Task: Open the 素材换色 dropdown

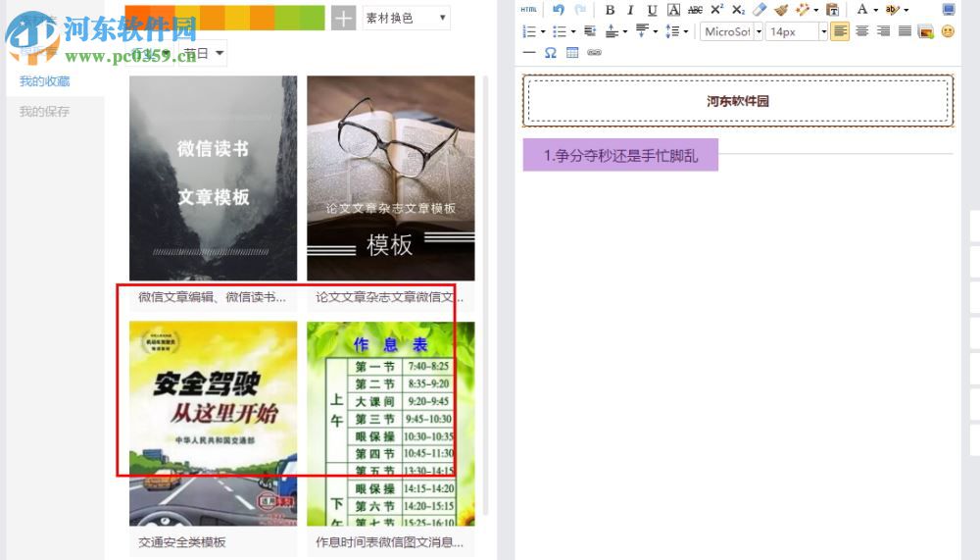Action: (x=406, y=19)
